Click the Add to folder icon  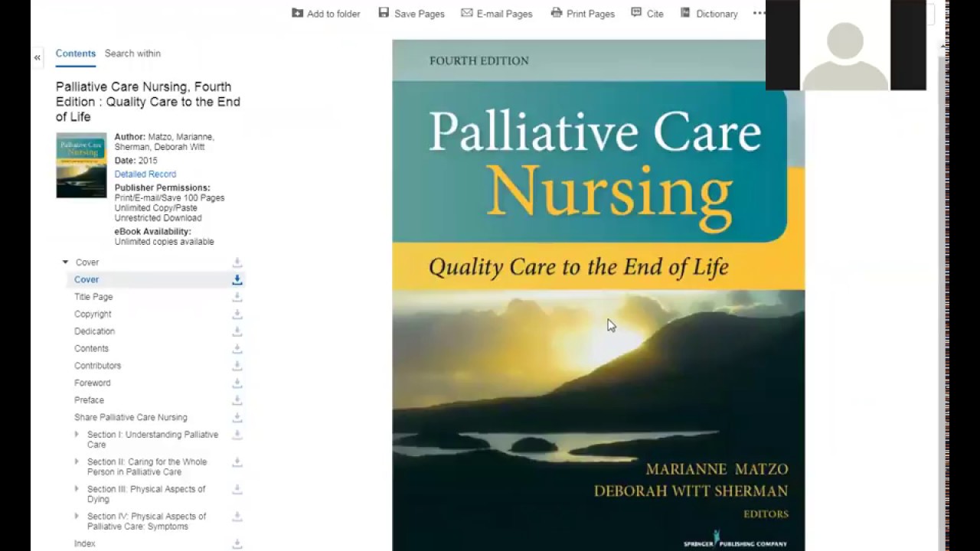297,13
